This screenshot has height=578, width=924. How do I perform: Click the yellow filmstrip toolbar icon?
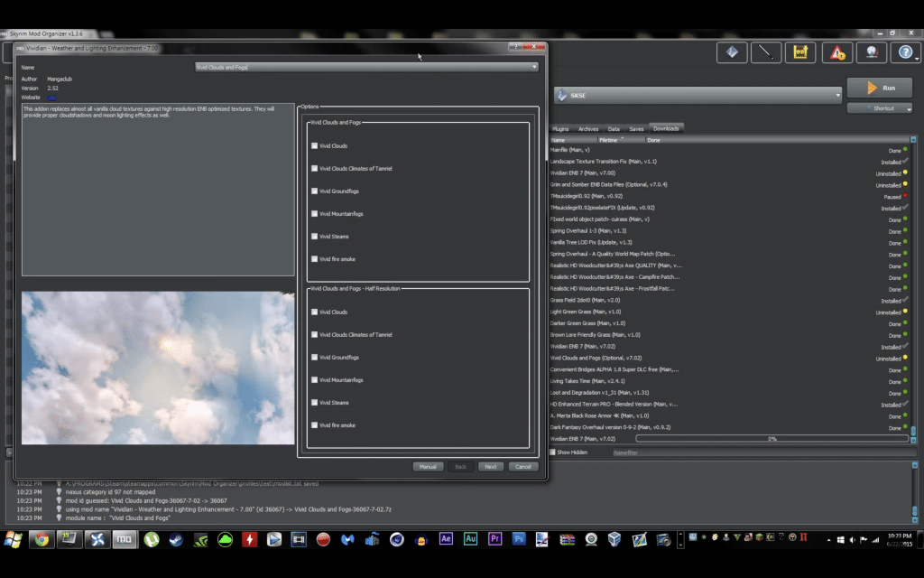[x=800, y=52]
